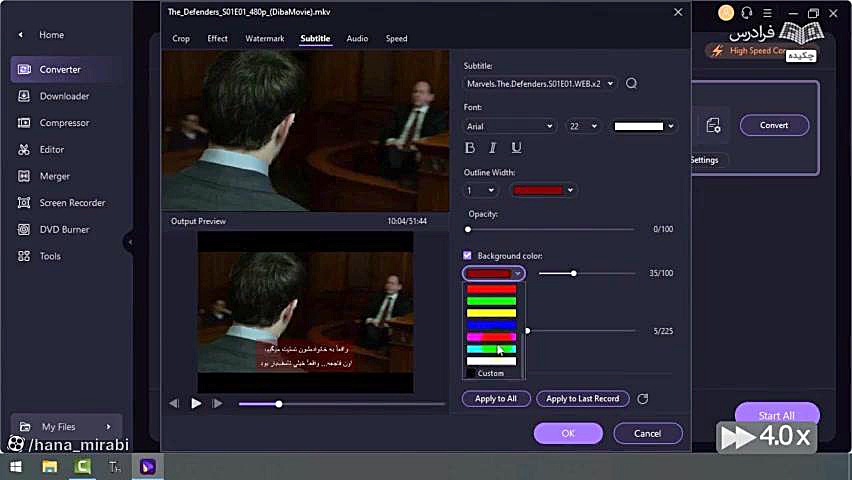Open the outline color dropdown

[x=543, y=190]
